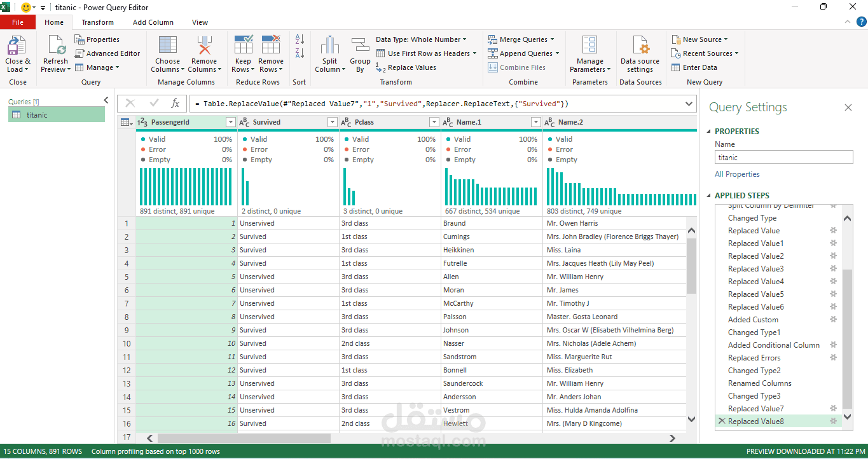Collapse the ribbon with the caret
This screenshot has width=868, height=459.
coord(846,22)
